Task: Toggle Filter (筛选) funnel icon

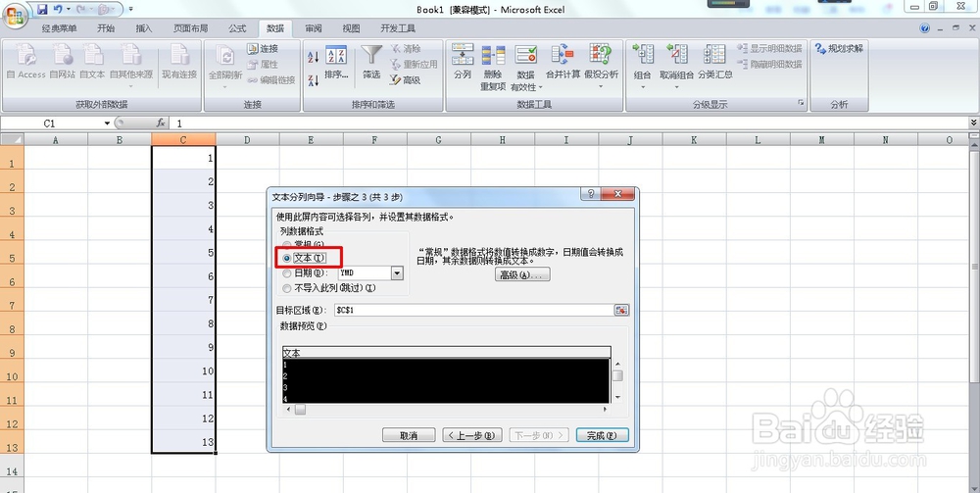Action: [x=371, y=54]
